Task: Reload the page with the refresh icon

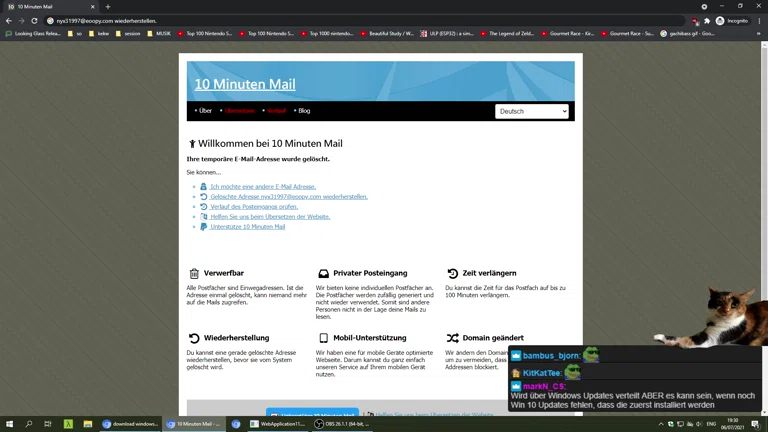Action: (x=34, y=21)
